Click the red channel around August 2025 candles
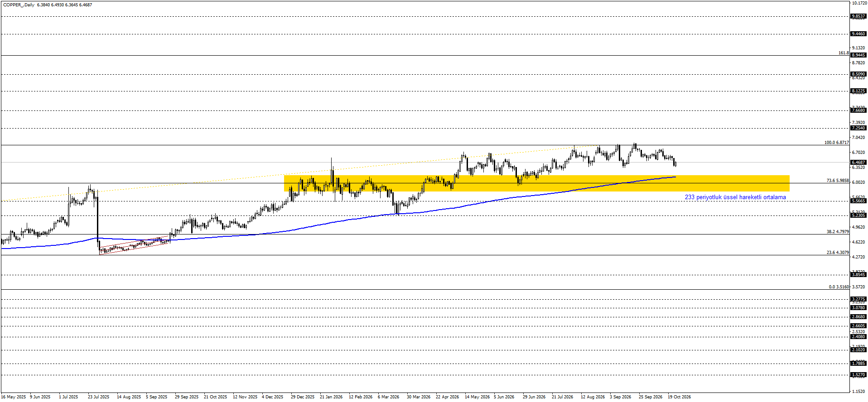The height and width of the screenshot is (402, 868). pyautogui.click(x=135, y=246)
